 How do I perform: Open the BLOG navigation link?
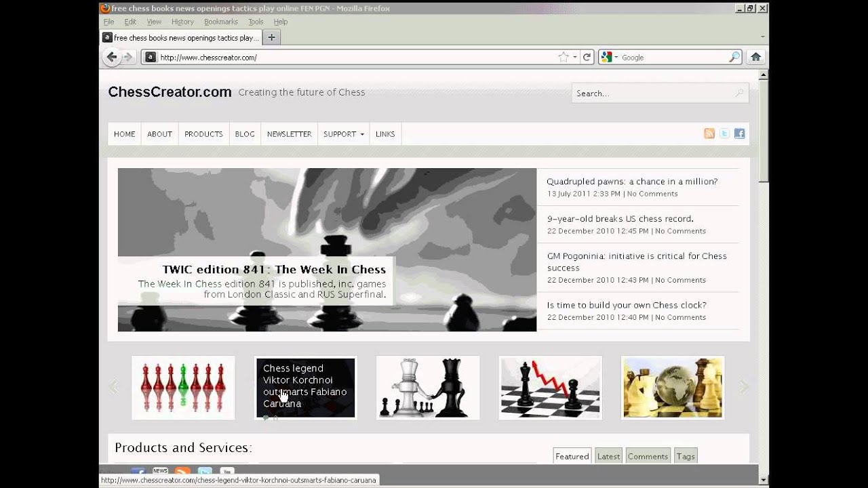click(245, 134)
